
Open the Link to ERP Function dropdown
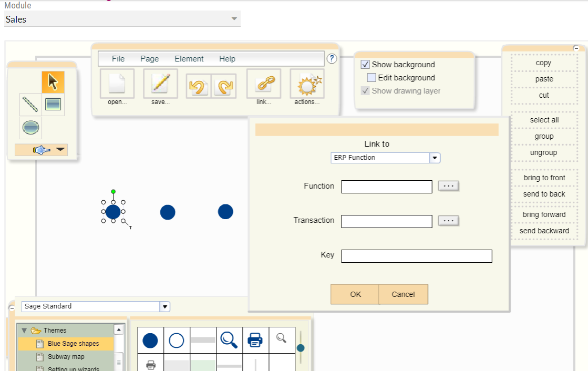coord(435,158)
